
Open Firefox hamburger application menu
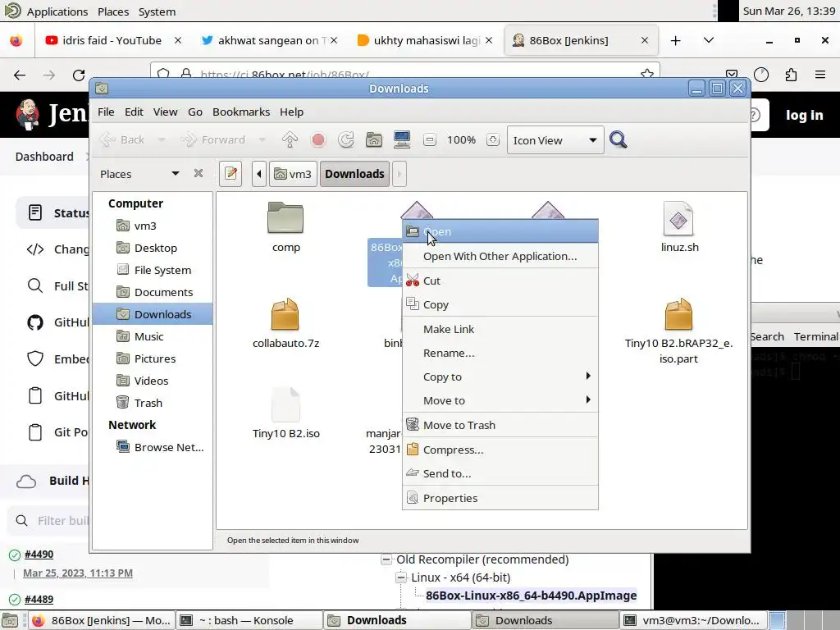pyautogui.click(x=820, y=75)
